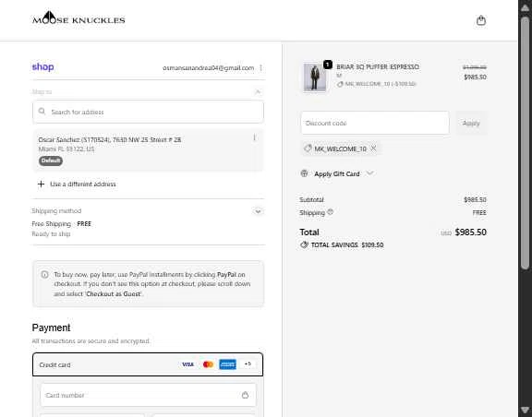Viewport: 532px width, 417px height.
Task: Click the scrollbar up arrow
Action: (525, 7)
